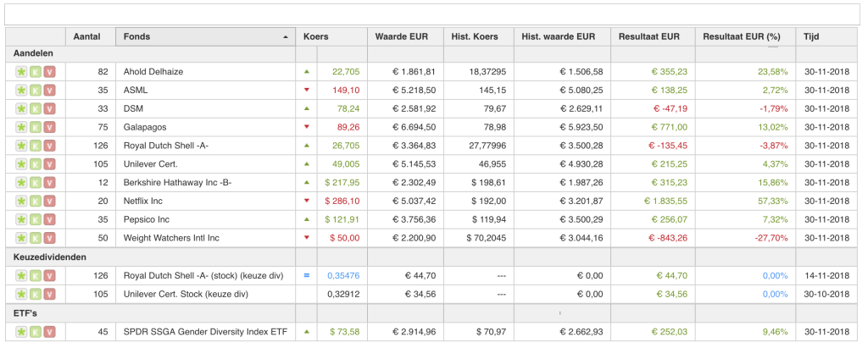Click the DSM price 78,24
Viewport: 868px width, 348px height.
point(348,109)
